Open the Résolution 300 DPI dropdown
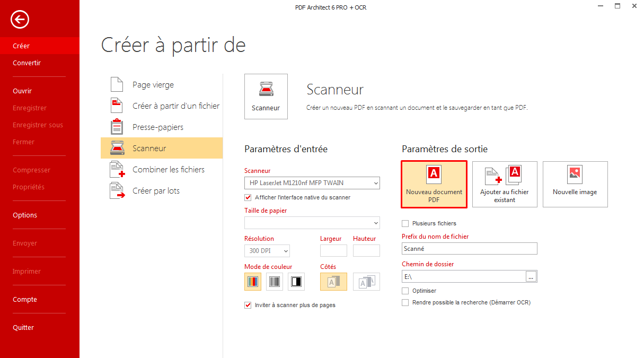Viewport: 644px width, 358px height. pos(267,251)
